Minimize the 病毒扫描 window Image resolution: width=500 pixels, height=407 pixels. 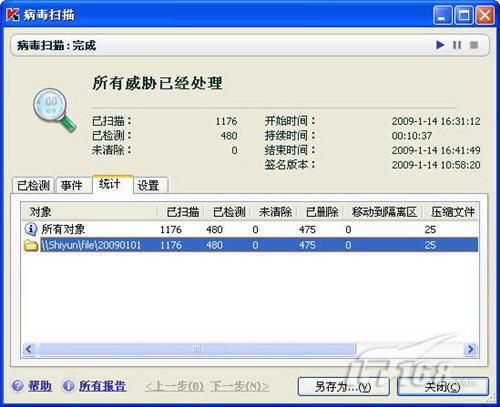[442, 15]
